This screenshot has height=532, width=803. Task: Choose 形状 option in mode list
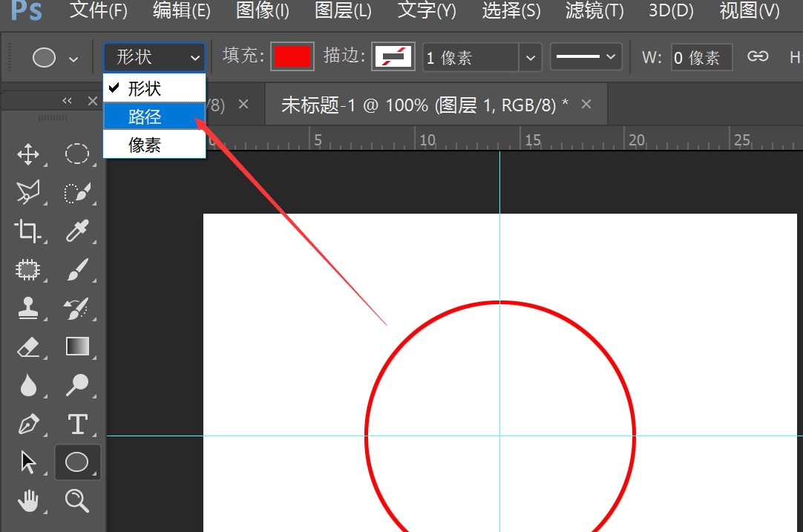coord(154,88)
